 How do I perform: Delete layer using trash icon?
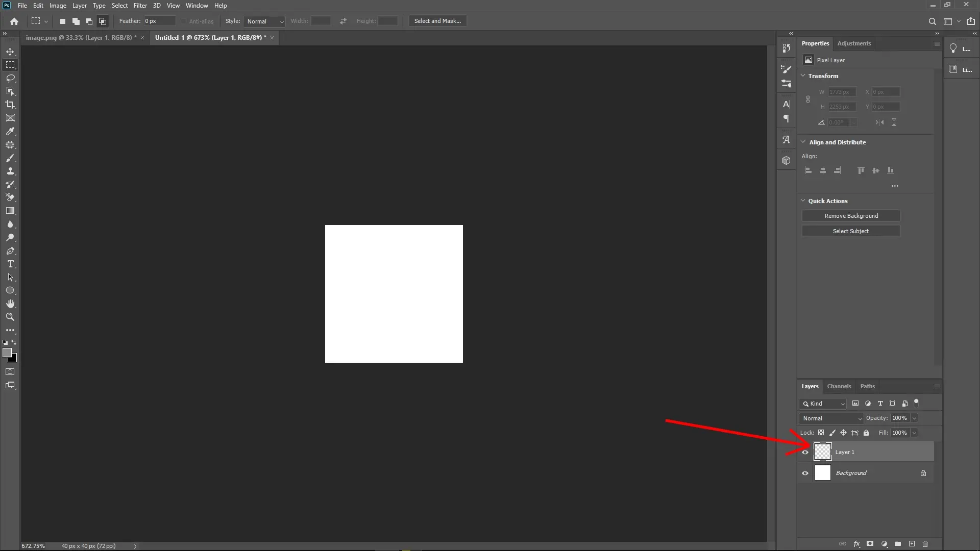[925, 544]
